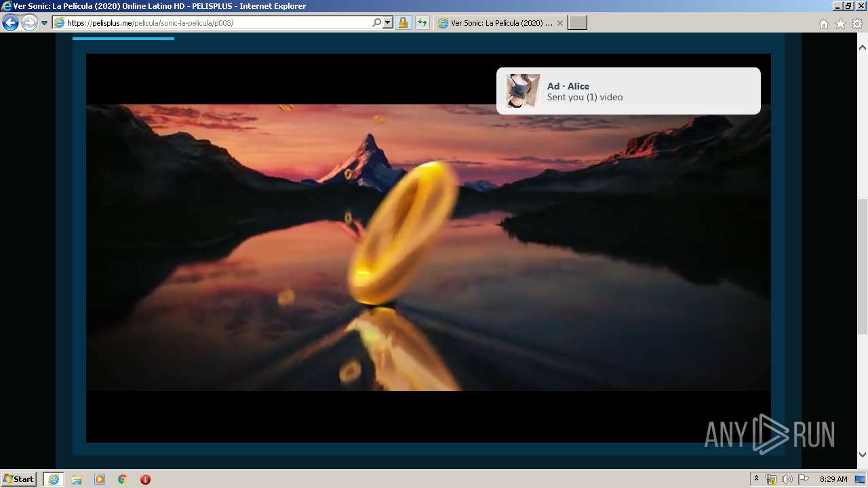Open the Windows Start menu

pos(18,479)
